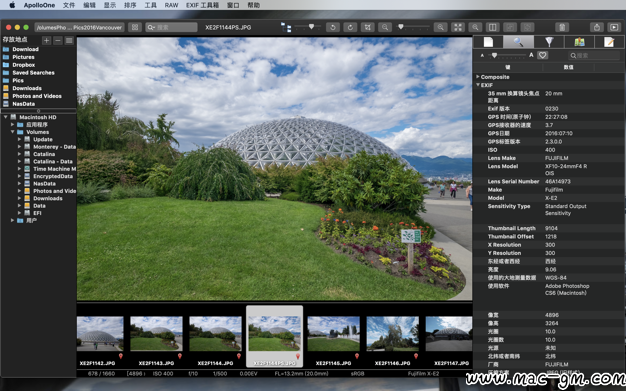
Task: Adjust the thumbnail size slider
Action: click(311, 27)
